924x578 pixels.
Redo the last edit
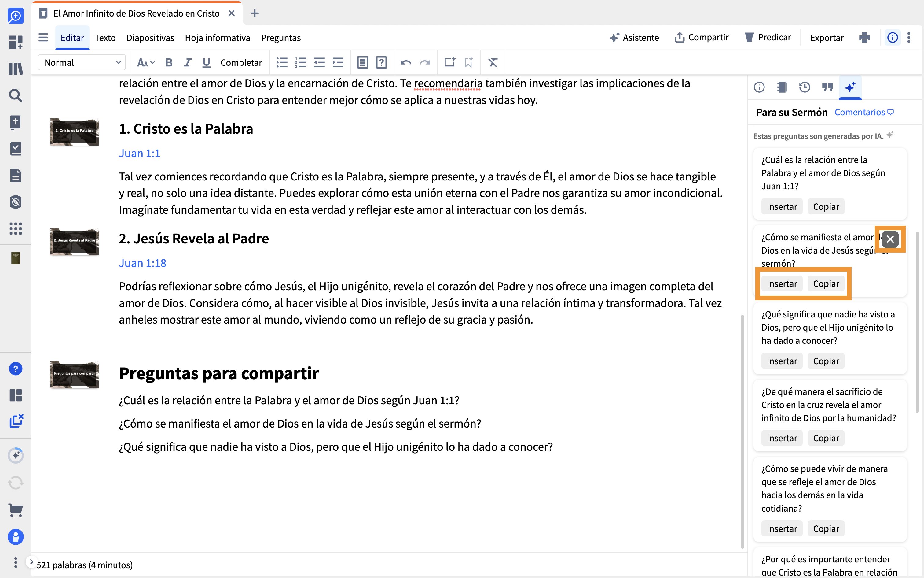425,62
